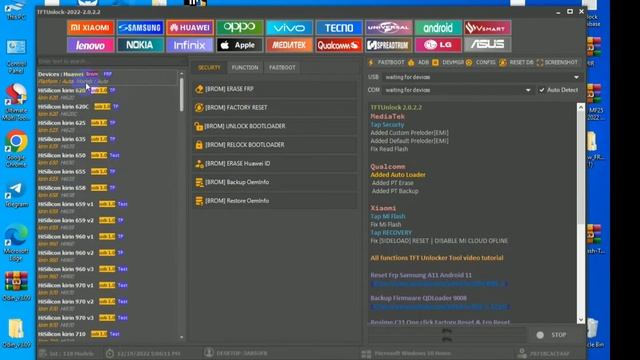Select the Infinix brand button
Image resolution: width=640 pixels, height=360 pixels.
pos(190,45)
